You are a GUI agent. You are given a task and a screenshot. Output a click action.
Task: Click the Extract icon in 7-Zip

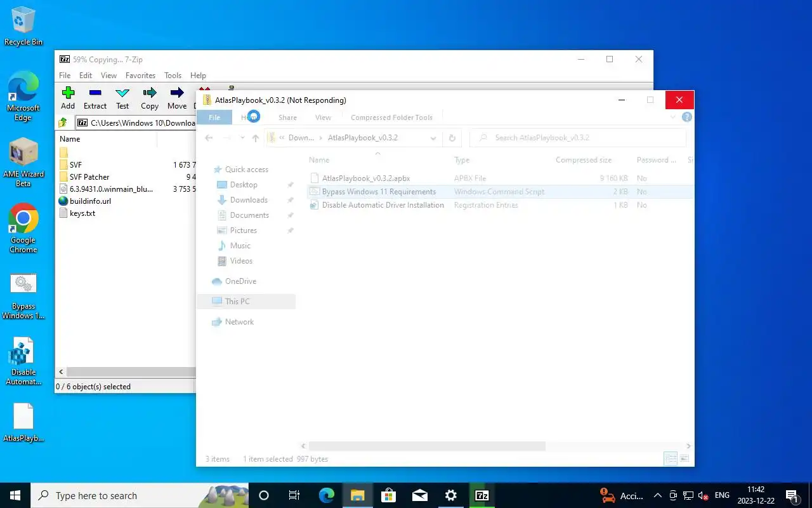tap(95, 98)
